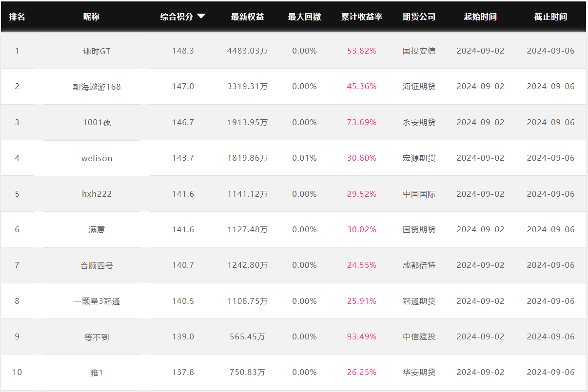Click rank number 10

coord(17,372)
